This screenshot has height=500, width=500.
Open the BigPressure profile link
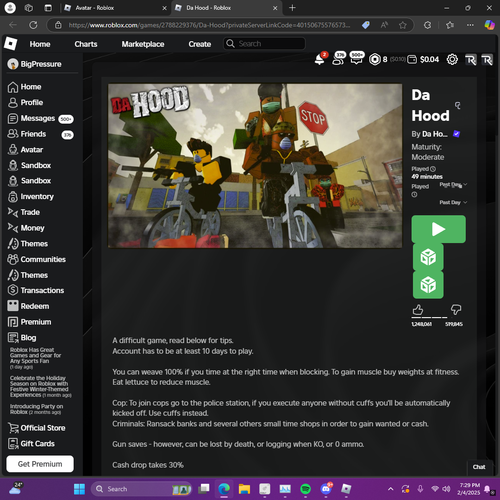34,64
